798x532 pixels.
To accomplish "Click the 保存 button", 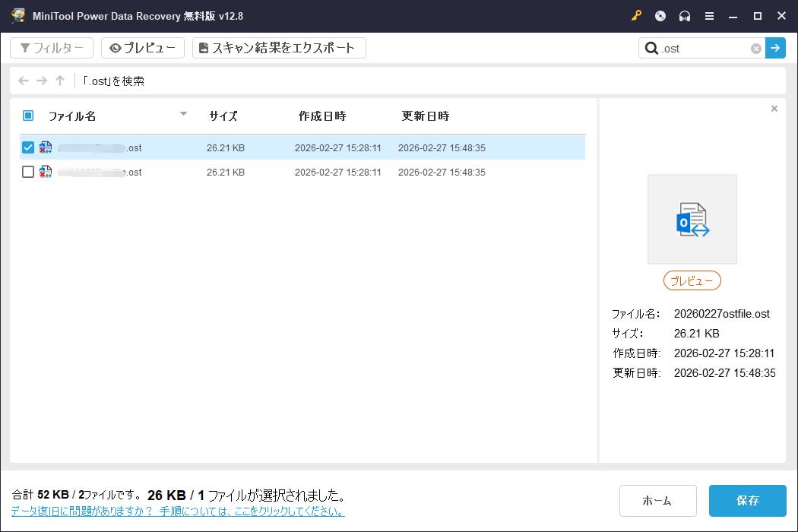I will pyautogui.click(x=748, y=500).
